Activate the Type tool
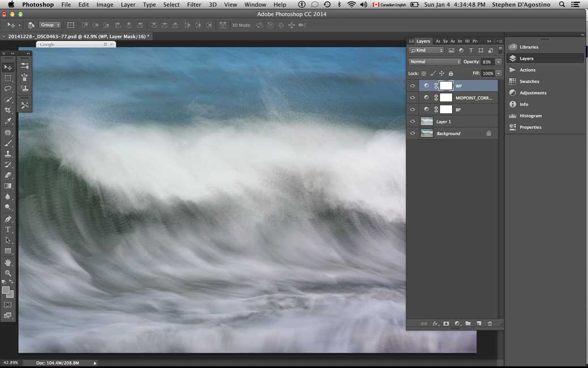Image resolution: width=588 pixels, height=368 pixels. click(8, 230)
